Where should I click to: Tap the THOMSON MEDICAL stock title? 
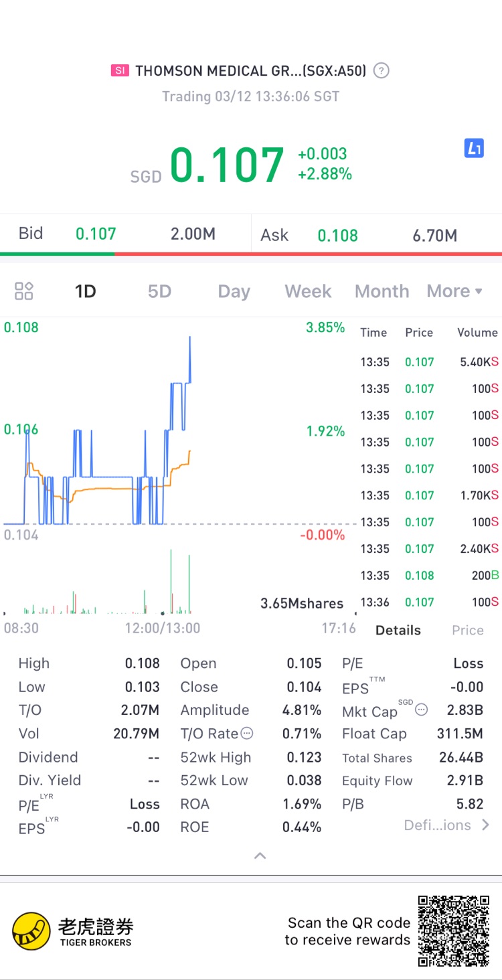[x=250, y=70]
